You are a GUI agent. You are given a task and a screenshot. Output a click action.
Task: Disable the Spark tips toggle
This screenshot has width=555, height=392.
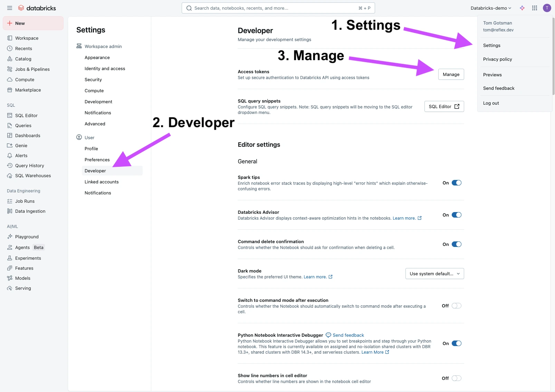[x=456, y=183]
